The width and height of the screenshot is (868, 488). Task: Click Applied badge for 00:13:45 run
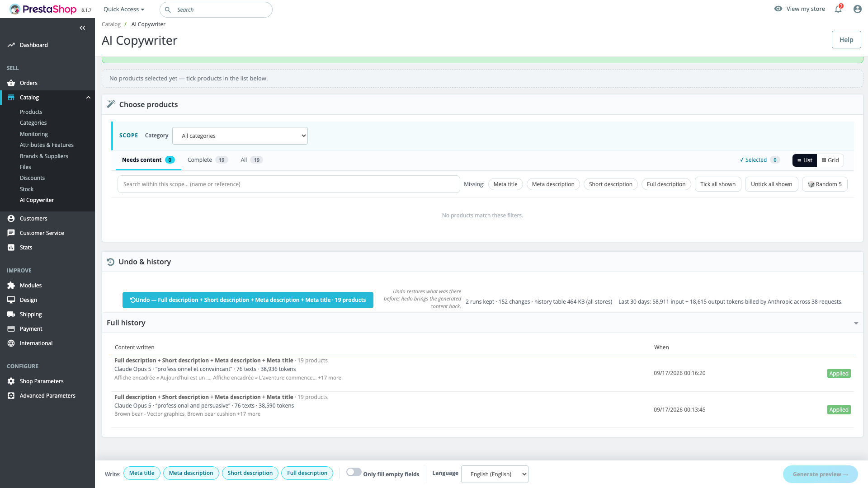tap(839, 410)
